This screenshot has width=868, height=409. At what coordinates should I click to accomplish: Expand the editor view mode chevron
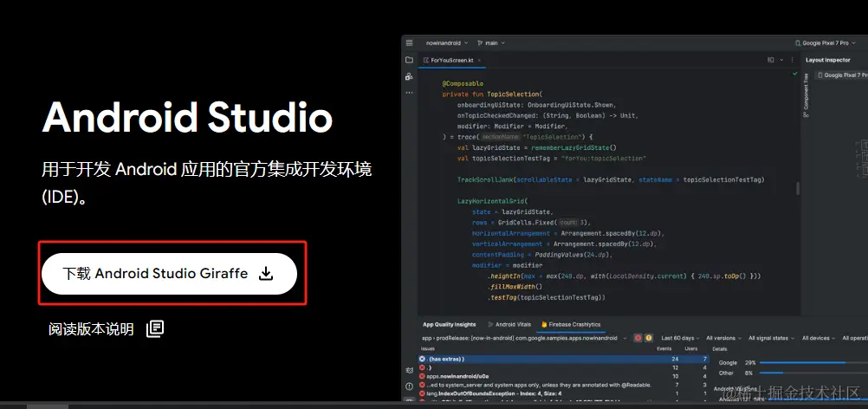point(781,60)
